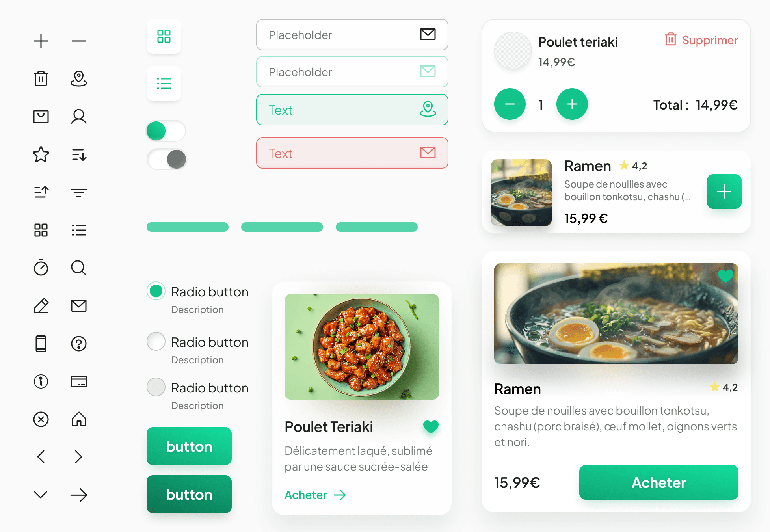Click the stopwatch timer icon
Viewport: 770px width, 532px height.
(41, 267)
